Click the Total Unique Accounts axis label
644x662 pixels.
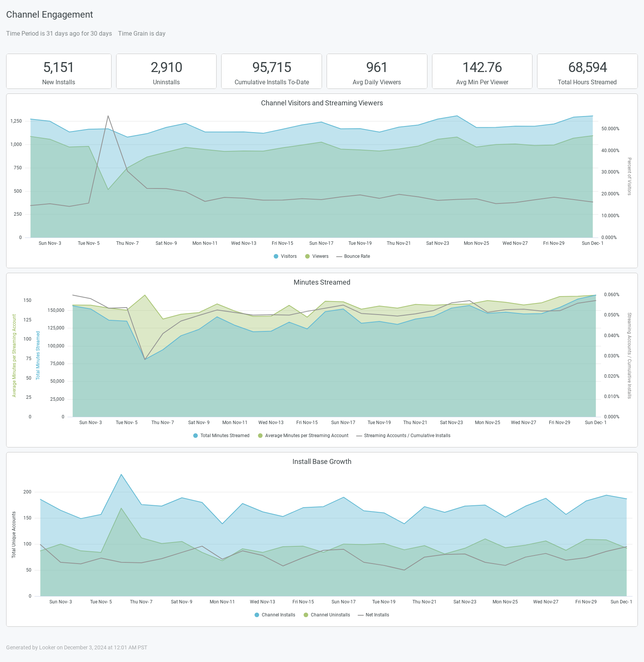[14, 535]
